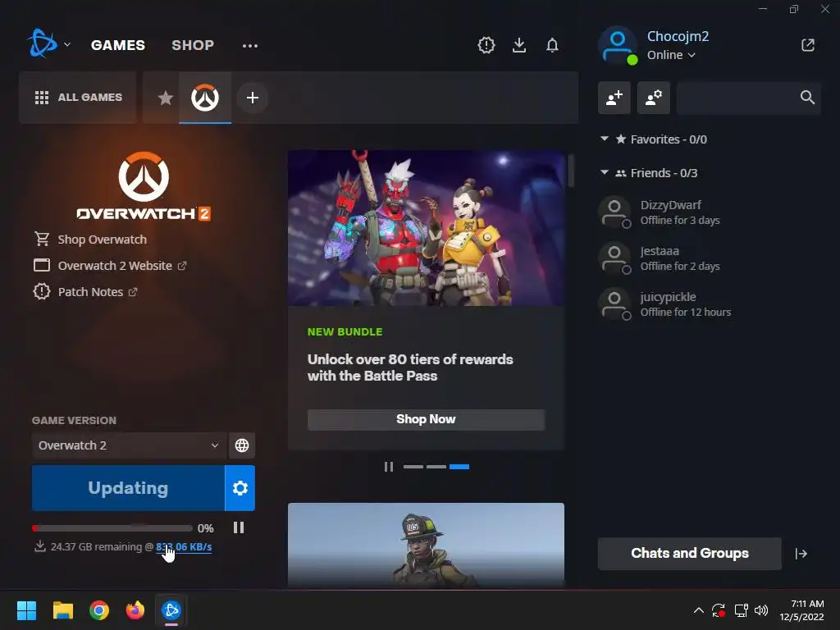Click the favorites star tab
This screenshot has width=840, height=630.
coord(166,98)
